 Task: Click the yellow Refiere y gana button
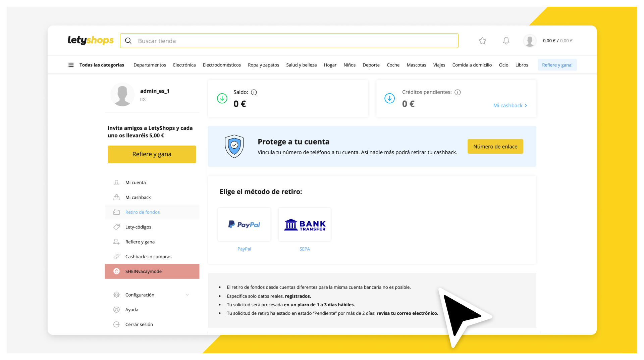pyautogui.click(x=152, y=154)
